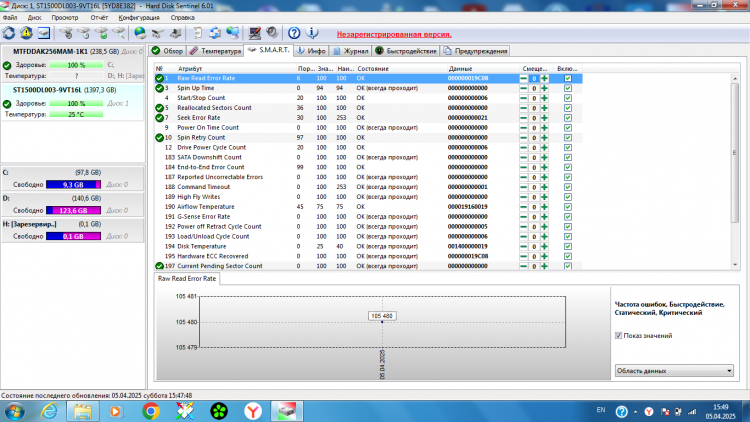Select the ST1500DL003-9VT16L disk entry
Image resolution: width=750 pixels, height=422 pixels.
click(x=73, y=102)
